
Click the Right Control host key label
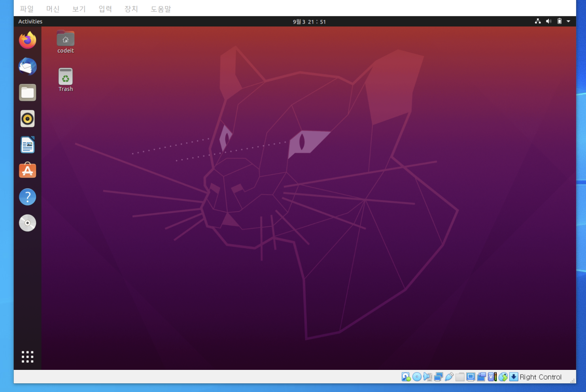(541, 377)
